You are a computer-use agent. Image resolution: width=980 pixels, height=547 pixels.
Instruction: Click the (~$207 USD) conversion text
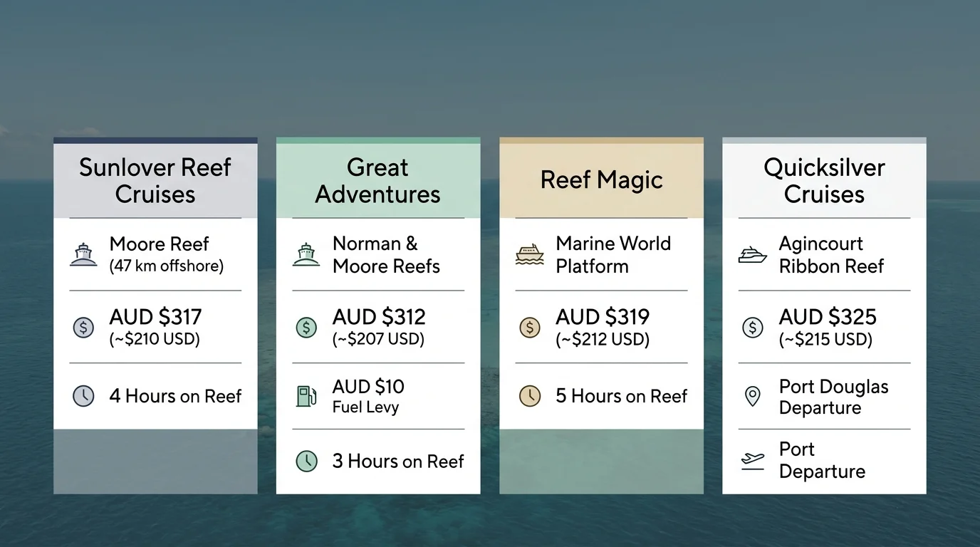[x=378, y=339]
